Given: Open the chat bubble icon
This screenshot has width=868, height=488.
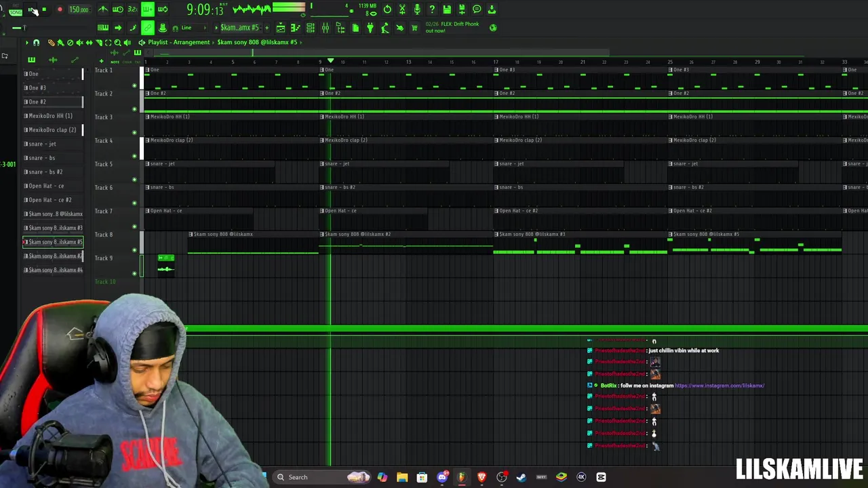Looking at the screenshot, I should point(477,9).
